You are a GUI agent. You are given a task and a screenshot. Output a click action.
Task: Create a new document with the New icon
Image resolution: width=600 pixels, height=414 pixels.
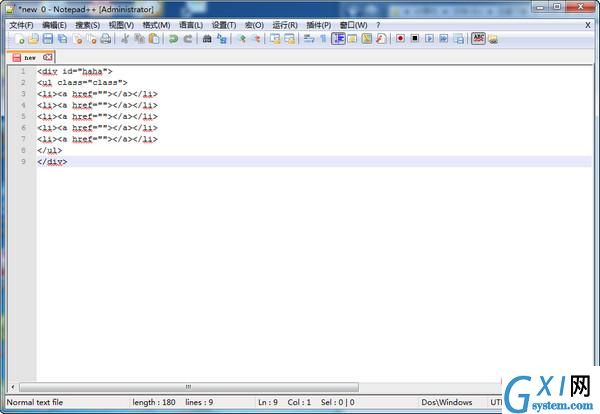(x=19, y=39)
